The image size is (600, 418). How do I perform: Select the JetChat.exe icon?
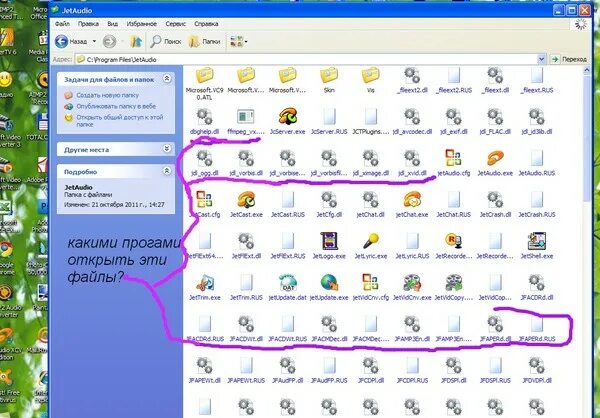click(412, 199)
